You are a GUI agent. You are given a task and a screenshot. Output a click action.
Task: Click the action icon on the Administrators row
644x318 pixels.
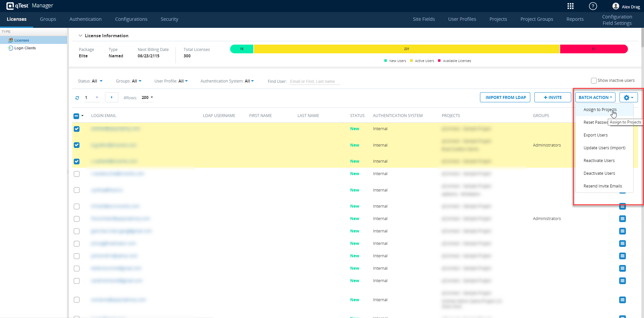pyautogui.click(x=622, y=219)
